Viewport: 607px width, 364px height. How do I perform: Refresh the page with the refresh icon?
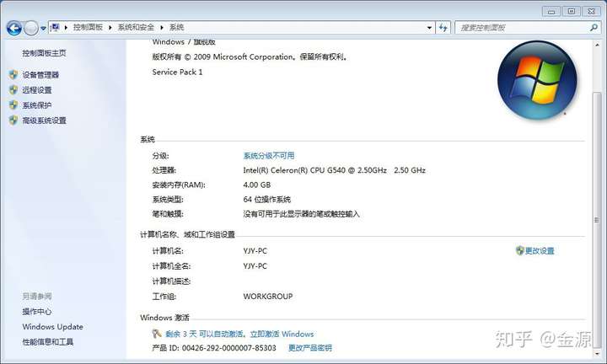point(443,28)
